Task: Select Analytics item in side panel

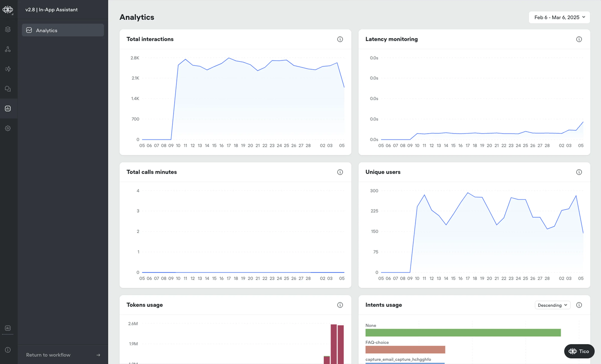Action: click(63, 30)
